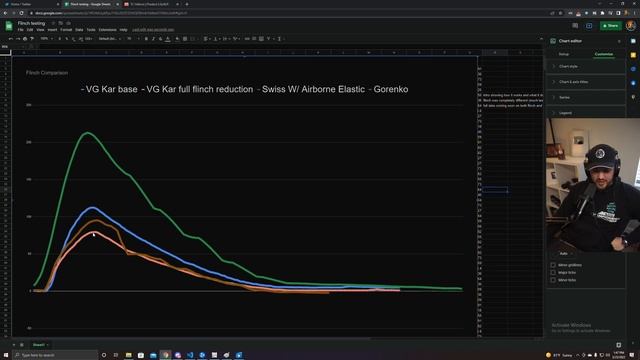Image resolution: width=640 pixels, height=360 pixels.
Task: Expand the Series section
Action: 586,97
